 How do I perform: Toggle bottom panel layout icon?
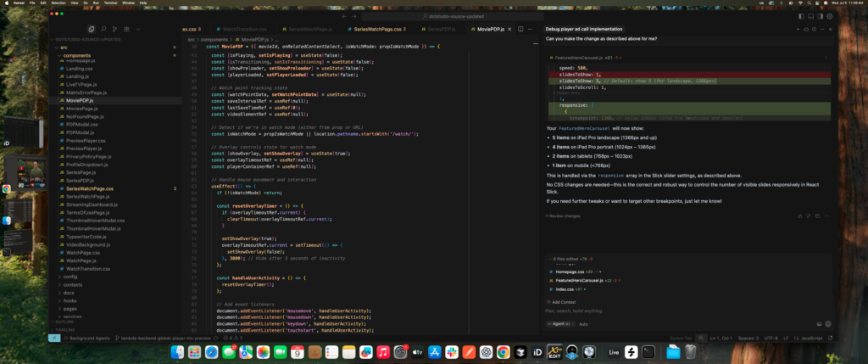click(x=810, y=17)
